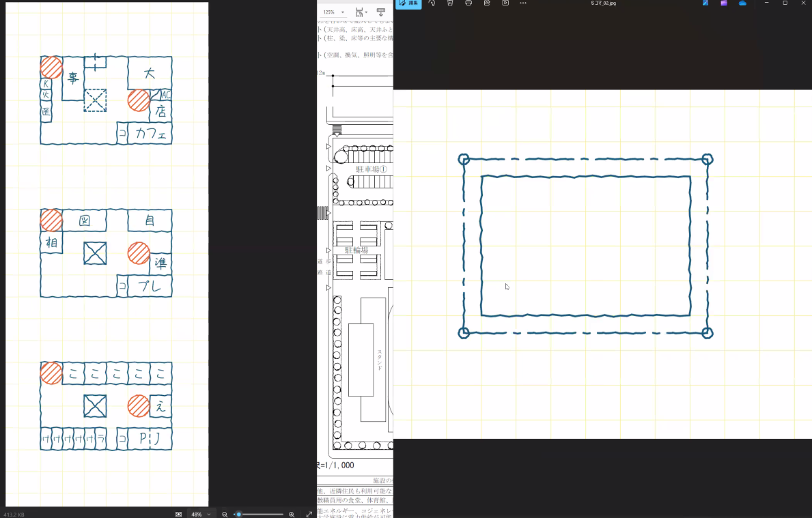Enter full screen with the expand arrows icon
The image size is (812, 518).
coord(309,515)
